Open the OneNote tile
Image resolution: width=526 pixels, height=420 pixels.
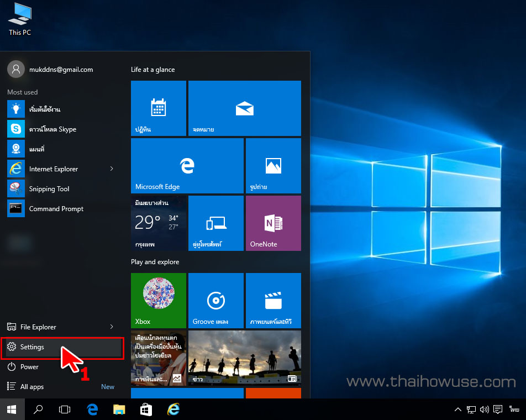(x=273, y=223)
